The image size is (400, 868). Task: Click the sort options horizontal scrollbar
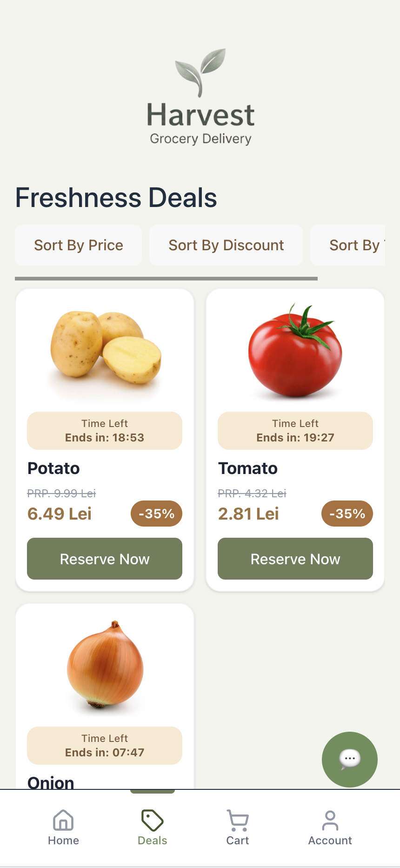click(166, 279)
